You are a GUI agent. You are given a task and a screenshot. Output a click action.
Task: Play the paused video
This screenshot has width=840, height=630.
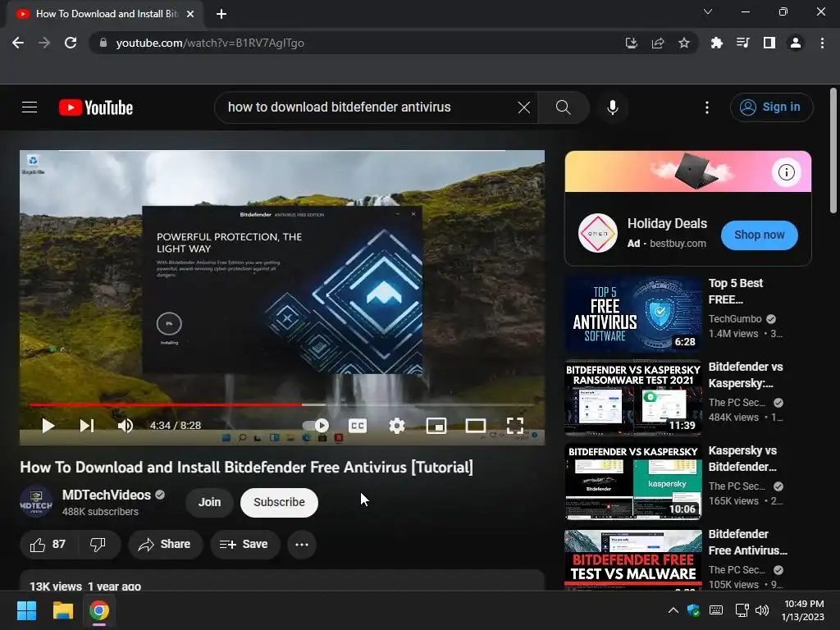pyautogui.click(x=48, y=426)
